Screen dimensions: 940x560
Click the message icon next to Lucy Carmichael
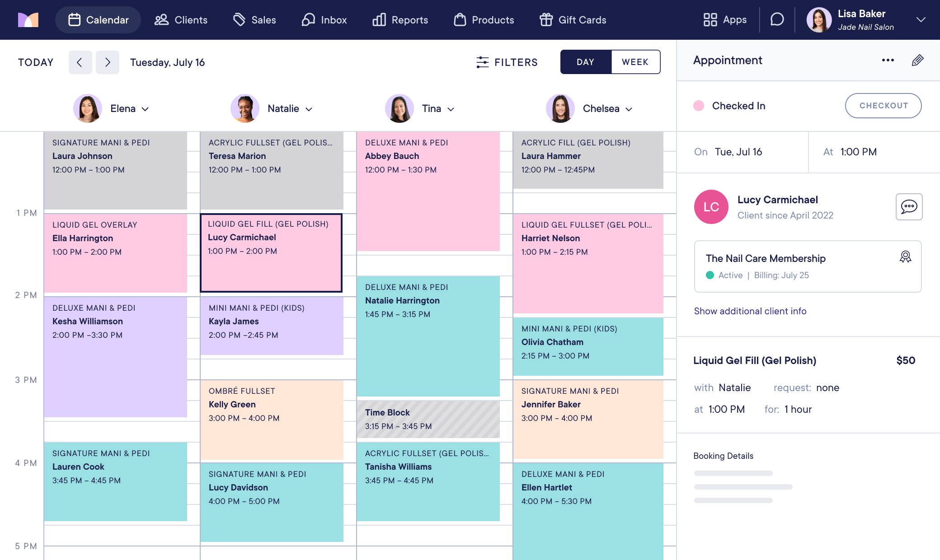pos(909,207)
